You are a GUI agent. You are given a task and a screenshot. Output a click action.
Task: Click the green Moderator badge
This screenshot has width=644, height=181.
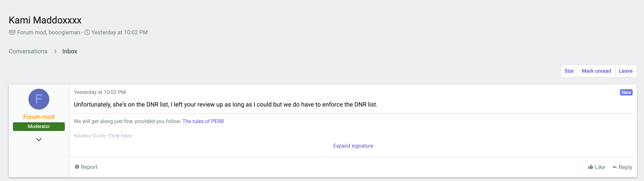39,127
